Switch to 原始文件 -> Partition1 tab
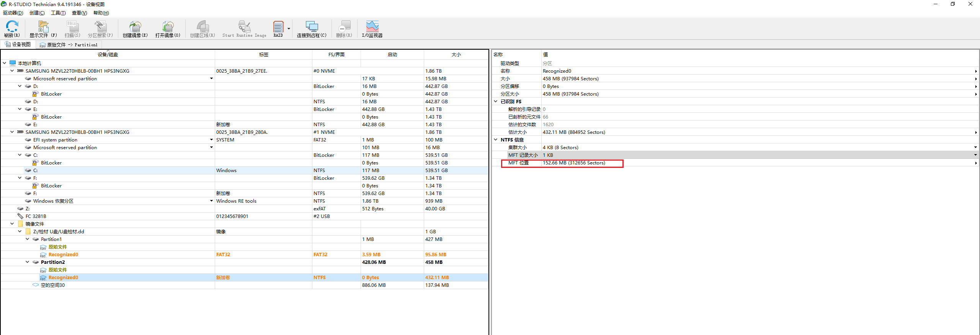The width and height of the screenshot is (980, 335). tap(68, 45)
